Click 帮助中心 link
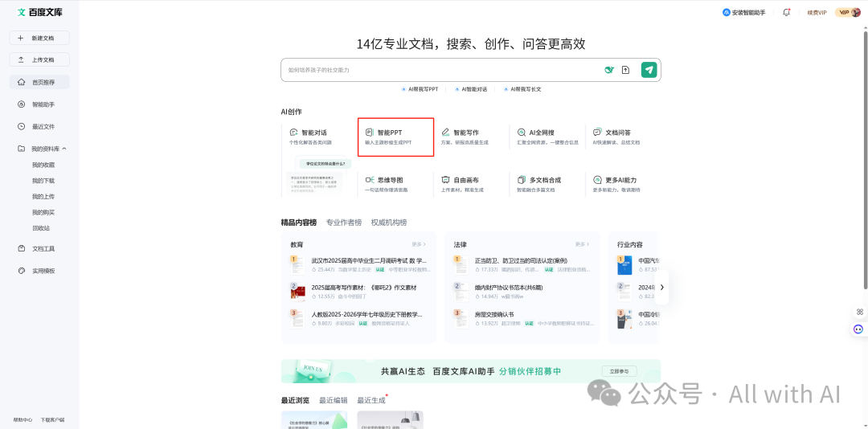Image resolution: width=868 pixels, height=429 pixels. tap(23, 419)
